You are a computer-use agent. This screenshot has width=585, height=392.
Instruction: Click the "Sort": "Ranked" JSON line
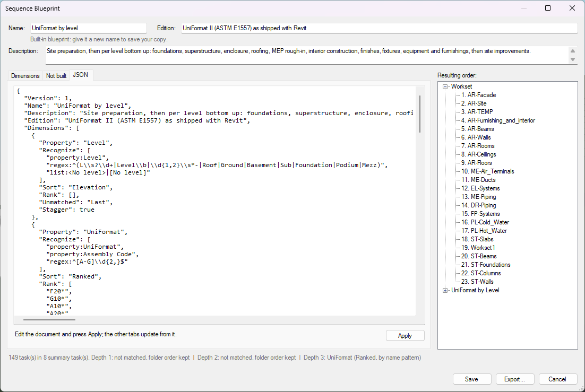click(x=70, y=276)
